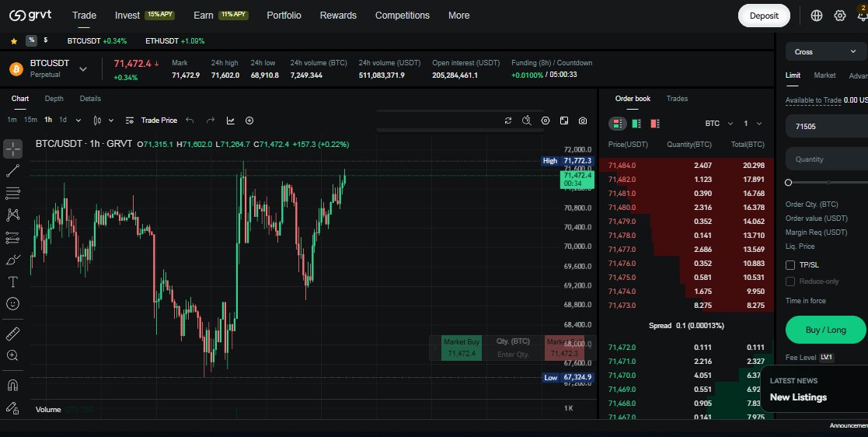Enable the TP/SL checkbox
The height and width of the screenshot is (437, 868).
(790, 265)
